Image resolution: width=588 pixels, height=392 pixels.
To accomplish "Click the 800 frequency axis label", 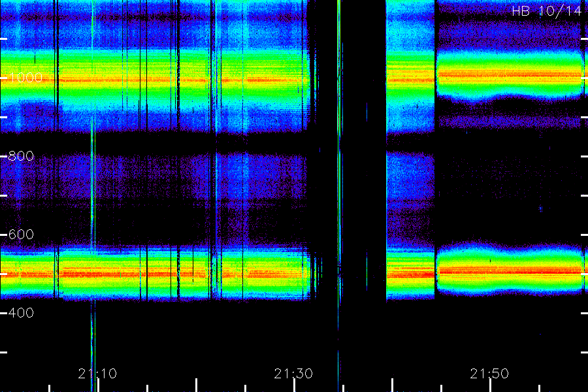I will click(x=21, y=156).
